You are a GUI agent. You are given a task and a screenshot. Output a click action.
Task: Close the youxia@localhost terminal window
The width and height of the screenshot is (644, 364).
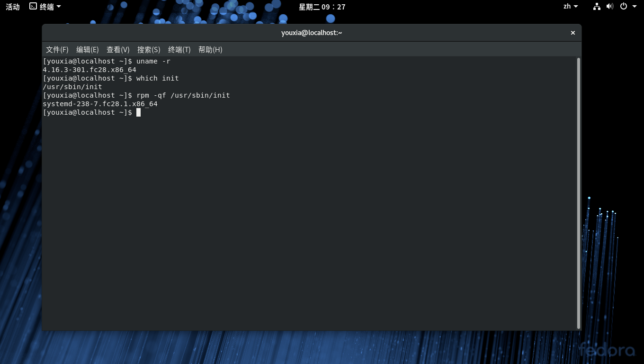coord(572,33)
